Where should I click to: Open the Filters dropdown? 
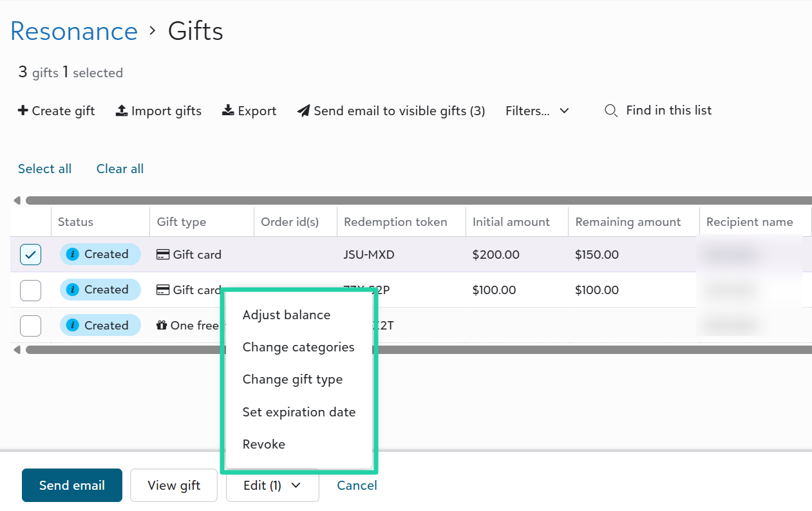pyautogui.click(x=537, y=111)
